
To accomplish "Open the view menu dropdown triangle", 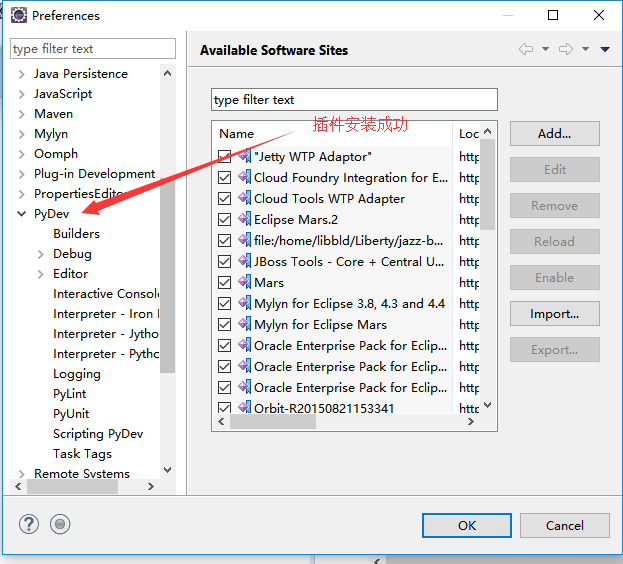I will click(x=605, y=50).
